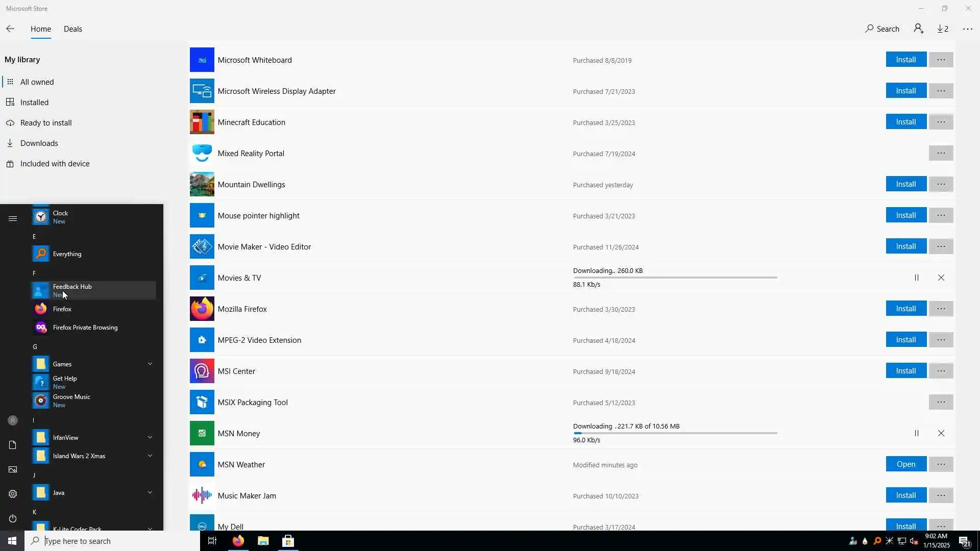Expand the Games folder in Start menu
The height and width of the screenshot is (551, 980).
150,364
